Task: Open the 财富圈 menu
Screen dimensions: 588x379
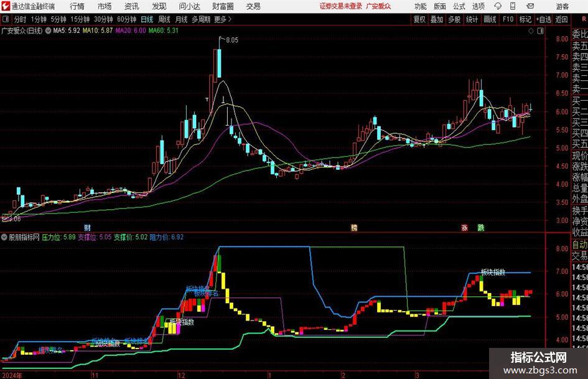Action: coord(223,6)
